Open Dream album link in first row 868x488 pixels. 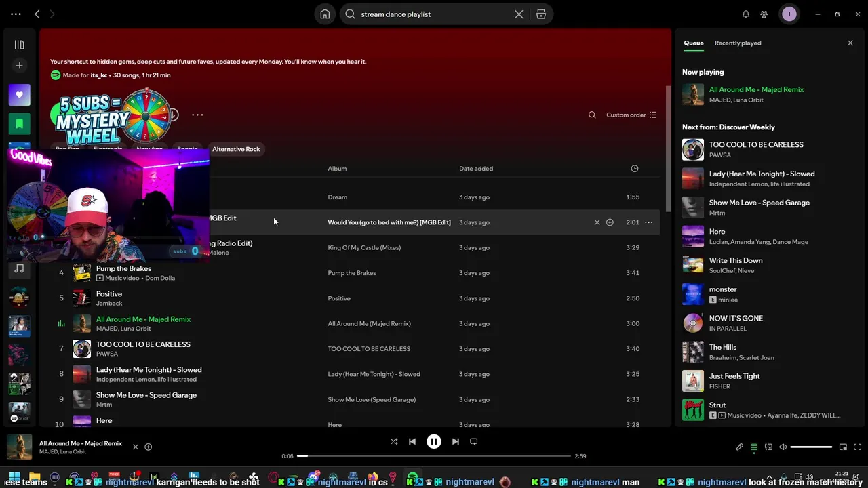pyautogui.click(x=337, y=197)
